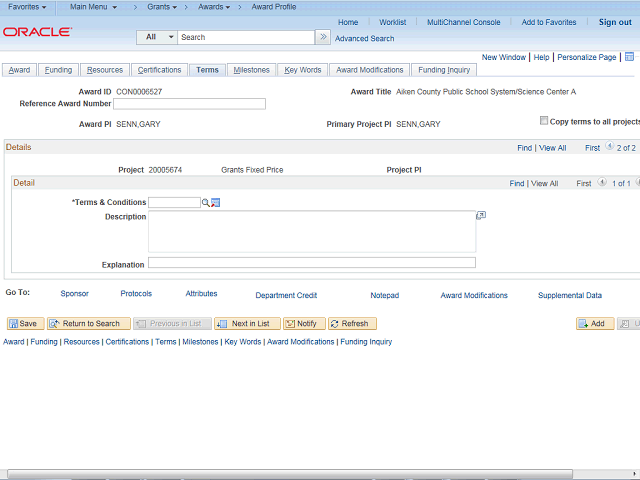The image size is (640, 480).
Task: Click the search go arrow button
Action: [x=323, y=37]
